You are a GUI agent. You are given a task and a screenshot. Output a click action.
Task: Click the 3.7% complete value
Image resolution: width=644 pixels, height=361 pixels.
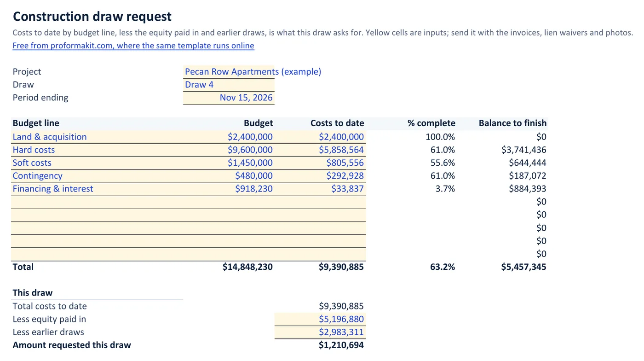point(445,189)
